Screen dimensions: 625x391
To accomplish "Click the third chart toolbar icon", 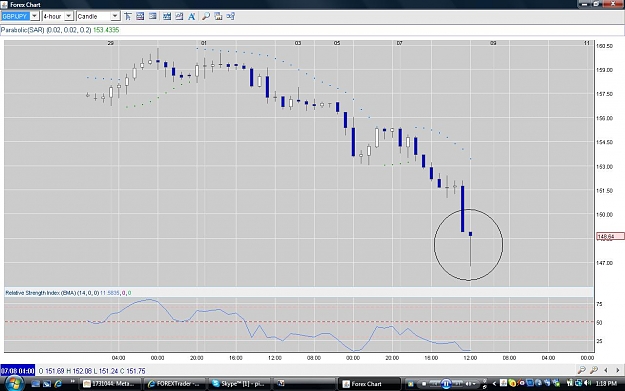I will coord(153,16).
